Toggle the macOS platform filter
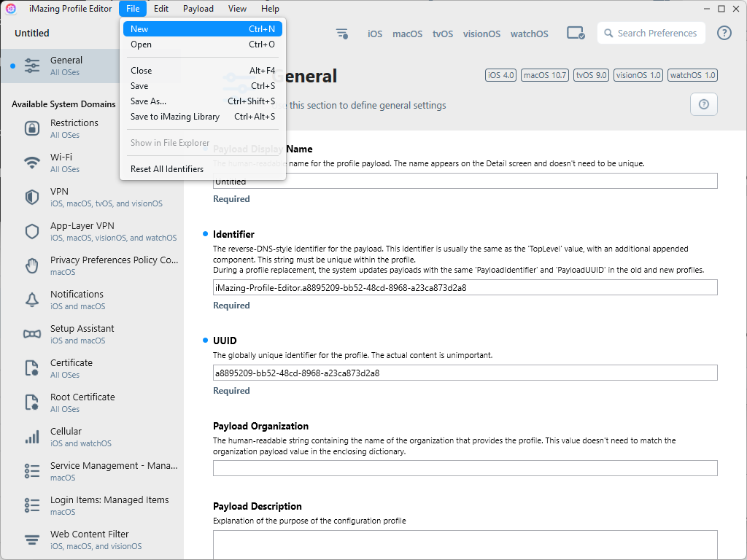 point(407,34)
